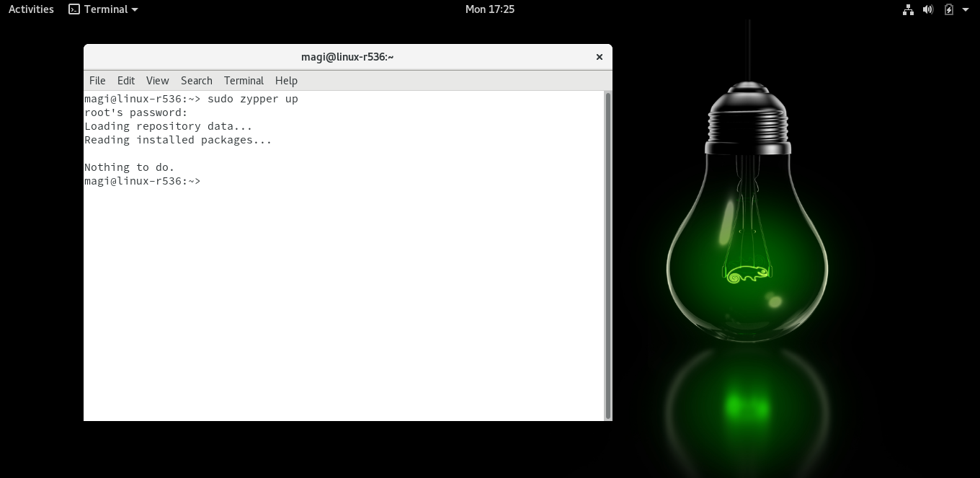The width and height of the screenshot is (980, 478).
Task: Click the 'sudo zypper up' command text
Action: (253, 99)
